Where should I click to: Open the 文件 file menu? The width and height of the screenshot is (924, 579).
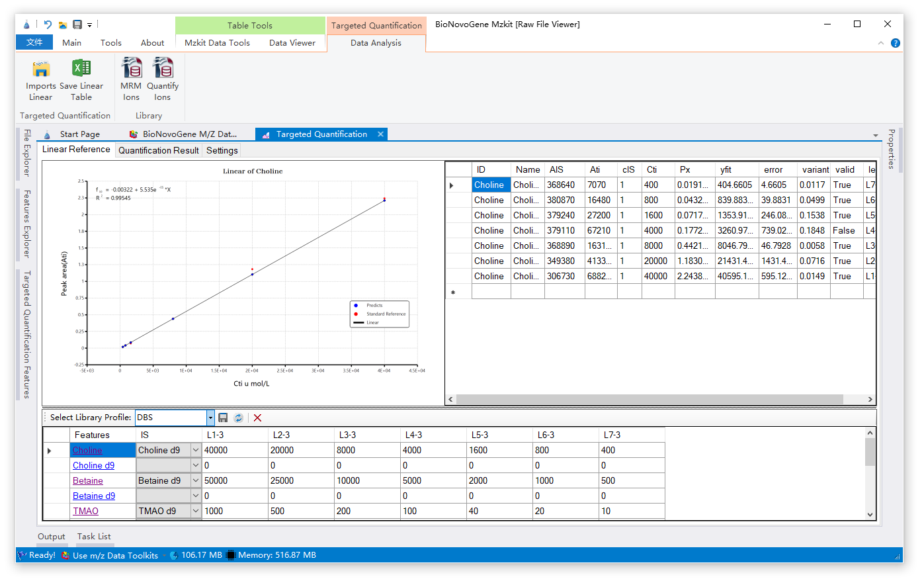(34, 42)
